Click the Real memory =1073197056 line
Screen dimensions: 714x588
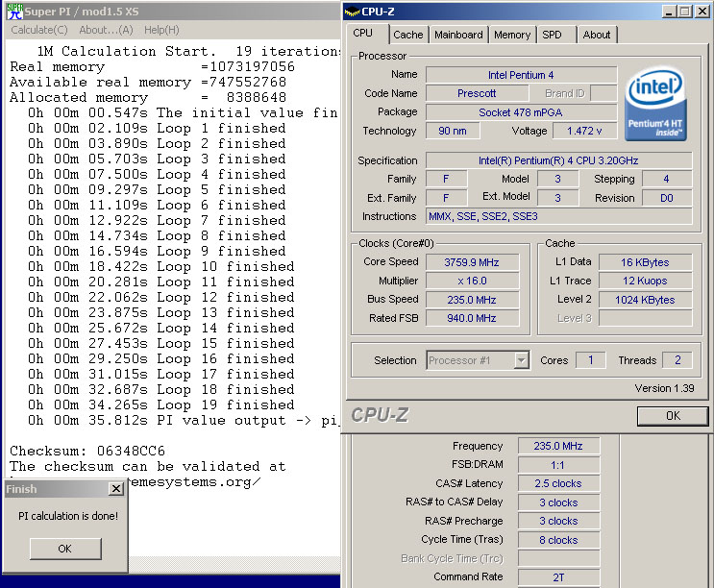point(152,66)
